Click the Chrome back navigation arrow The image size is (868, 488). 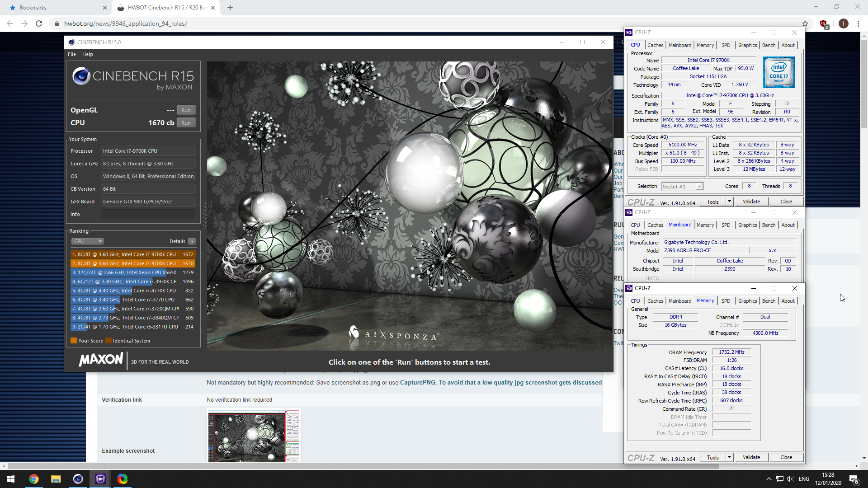click(10, 23)
